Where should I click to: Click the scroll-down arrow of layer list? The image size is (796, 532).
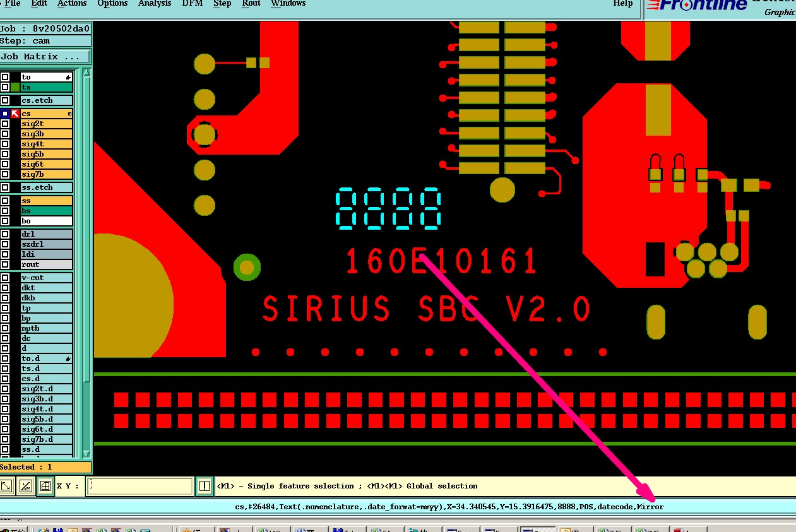tap(86, 454)
